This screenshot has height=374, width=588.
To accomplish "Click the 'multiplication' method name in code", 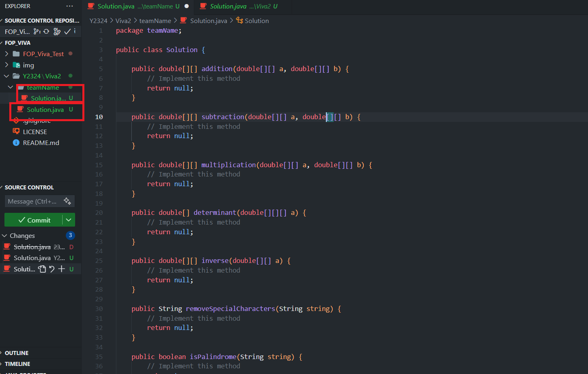I will click(x=229, y=165).
